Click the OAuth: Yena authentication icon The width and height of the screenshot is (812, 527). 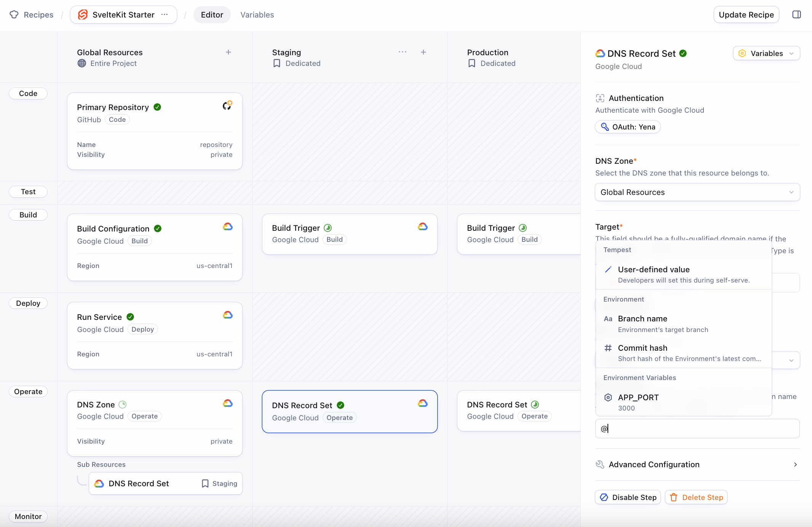606,126
